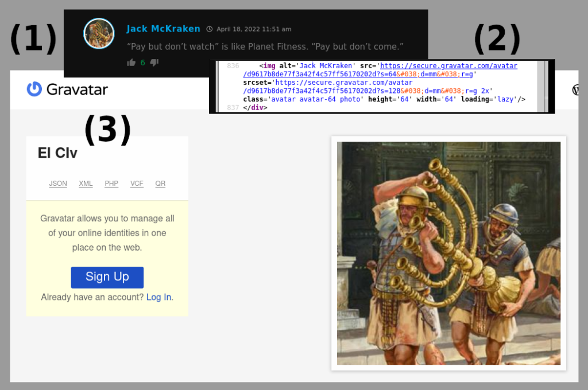This screenshot has height=390, width=588.
Task: Open the Jack McKraken commenter name link
Action: 163,29
